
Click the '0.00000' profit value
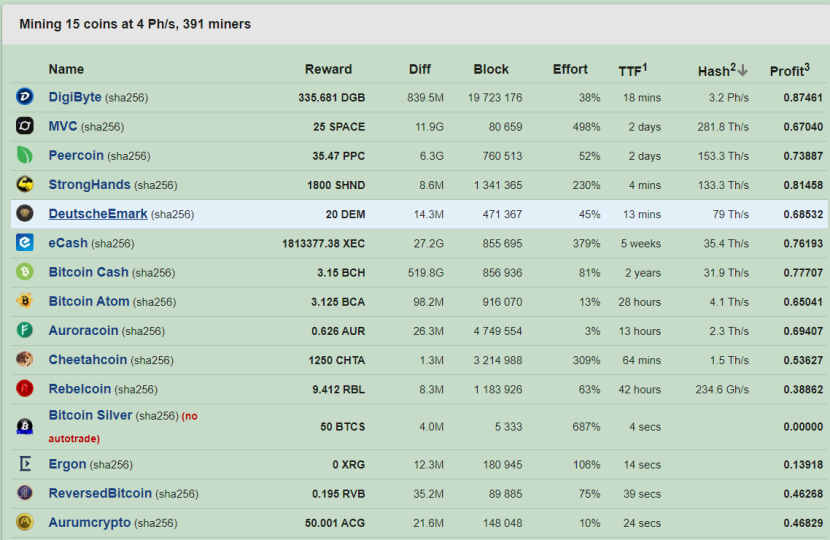click(803, 427)
